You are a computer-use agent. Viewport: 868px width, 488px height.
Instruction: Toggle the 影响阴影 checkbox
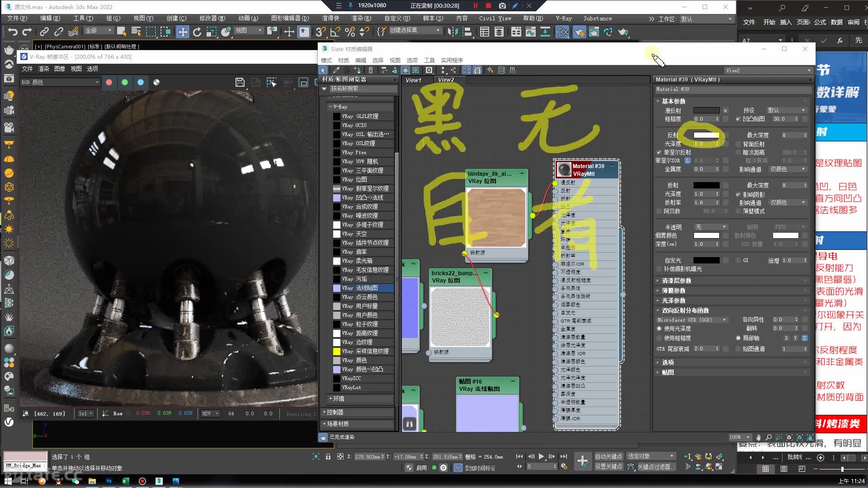coord(738,194)
